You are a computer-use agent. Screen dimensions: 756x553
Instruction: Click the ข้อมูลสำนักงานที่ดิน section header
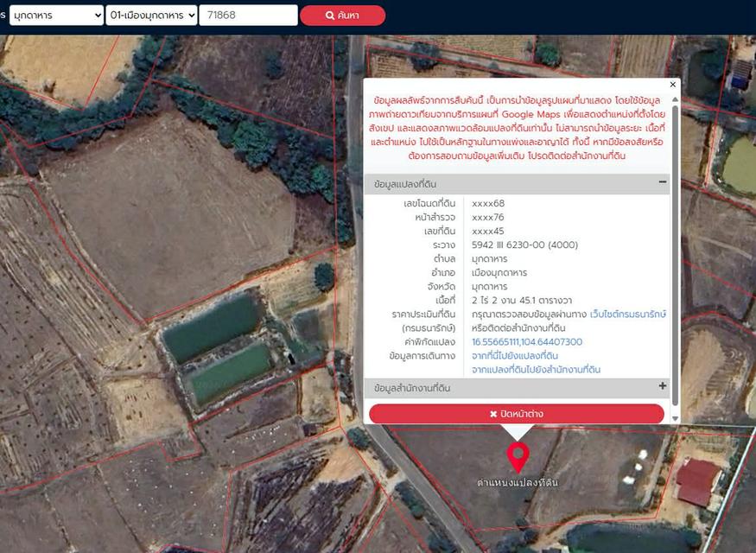pos(517,388)
